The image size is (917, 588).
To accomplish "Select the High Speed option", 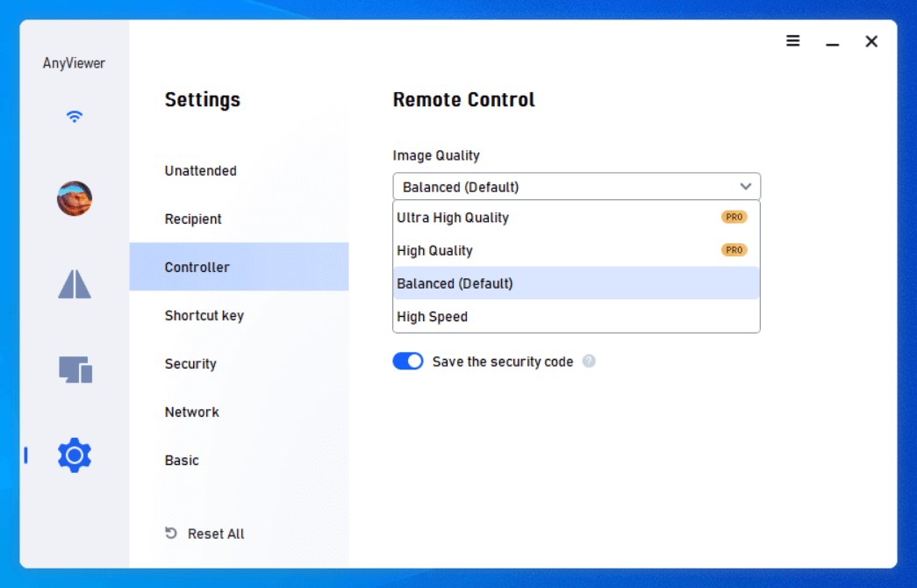I will pos(432,317).
